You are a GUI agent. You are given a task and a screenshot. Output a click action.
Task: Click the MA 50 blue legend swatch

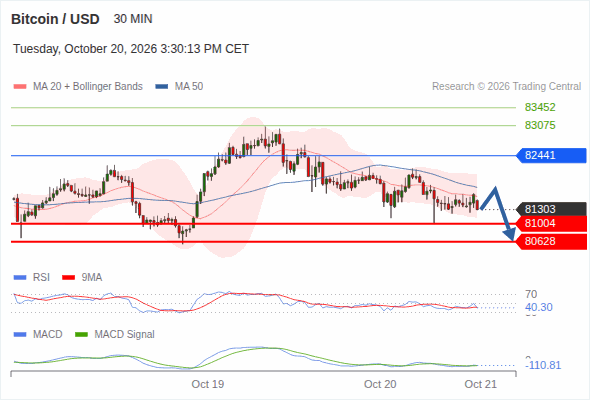pos(162,87)
